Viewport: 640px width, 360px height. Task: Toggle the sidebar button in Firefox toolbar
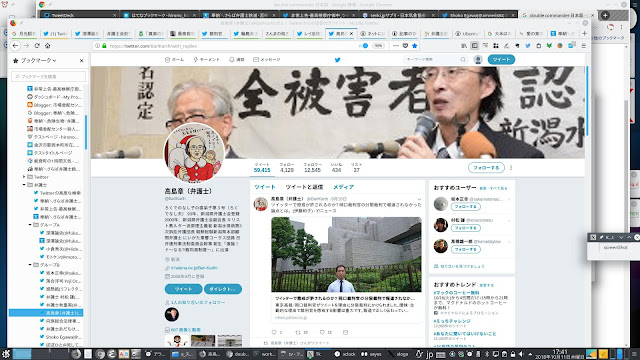click(475, 46)
